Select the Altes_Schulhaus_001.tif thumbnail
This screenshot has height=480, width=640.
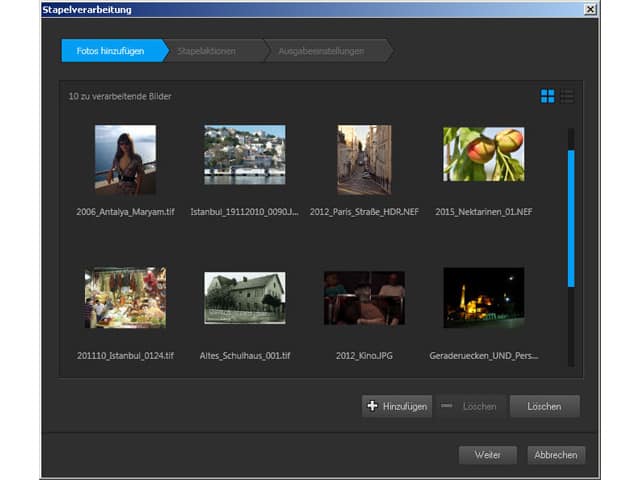click(x=244, y=297)
